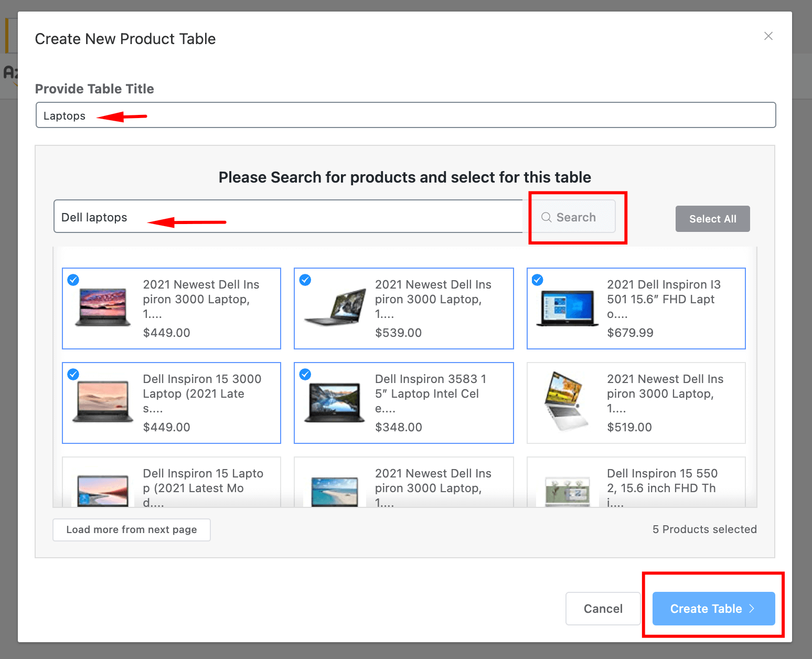Click the Dell laptops search input
The width and height of the screenshot is (812, 659).
tap(289, 216)
